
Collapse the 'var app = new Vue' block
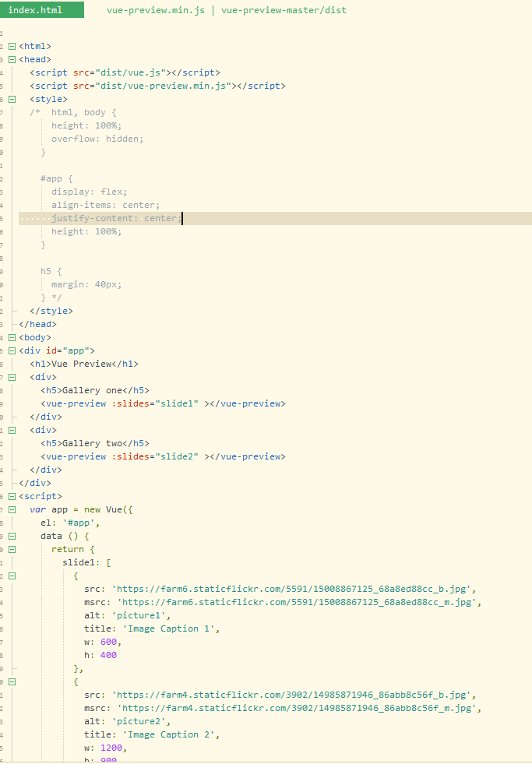pyautogui.click(x=12, y=509)
